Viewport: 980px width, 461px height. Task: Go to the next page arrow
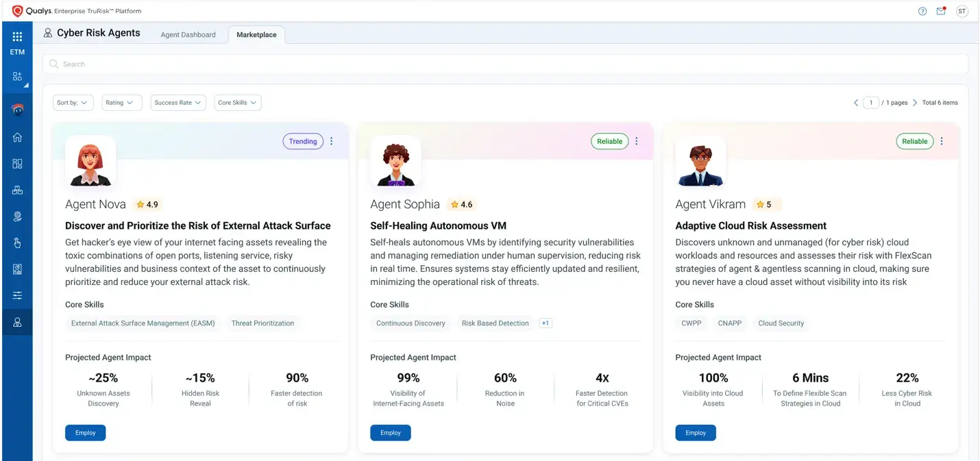pos(915,103)
